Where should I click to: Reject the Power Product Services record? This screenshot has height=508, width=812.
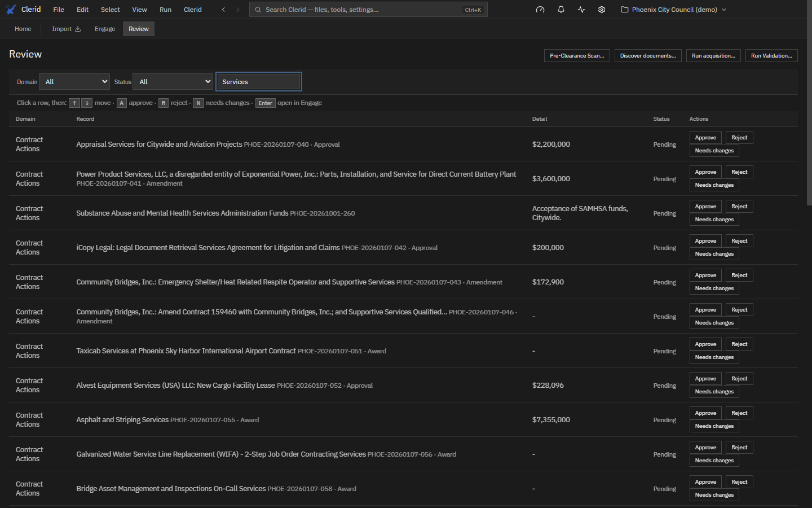point(739,172)
